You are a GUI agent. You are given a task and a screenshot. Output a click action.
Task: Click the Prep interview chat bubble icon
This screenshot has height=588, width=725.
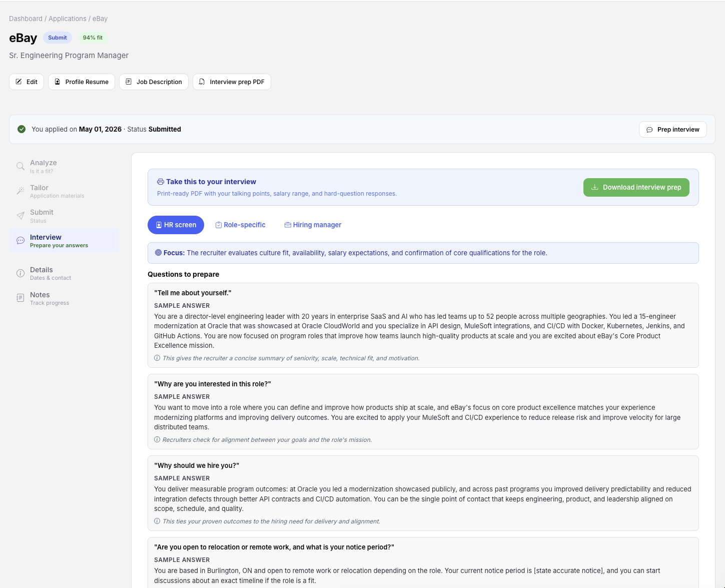[x=649, y=130]
